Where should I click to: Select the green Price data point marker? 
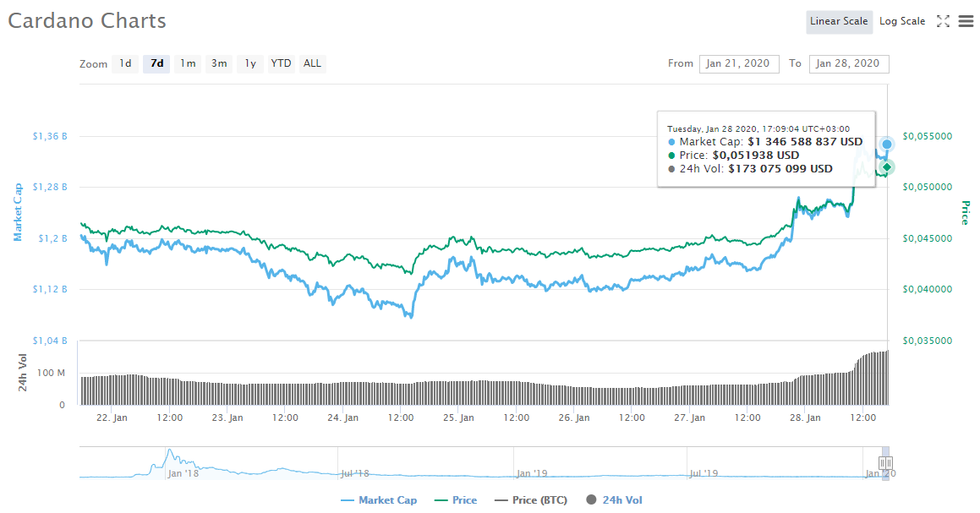coord(886,166)
